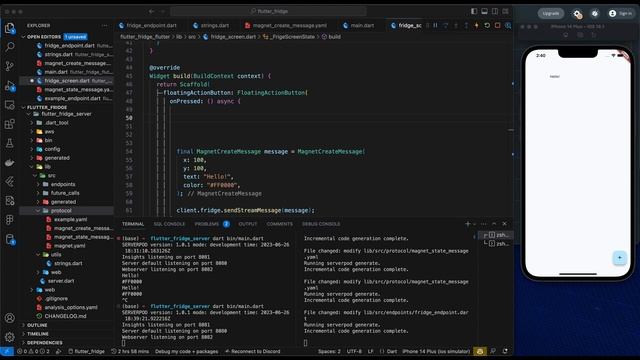Click the title bar search field flutter_fridge

pyautogui.click(x=269, y=11)
